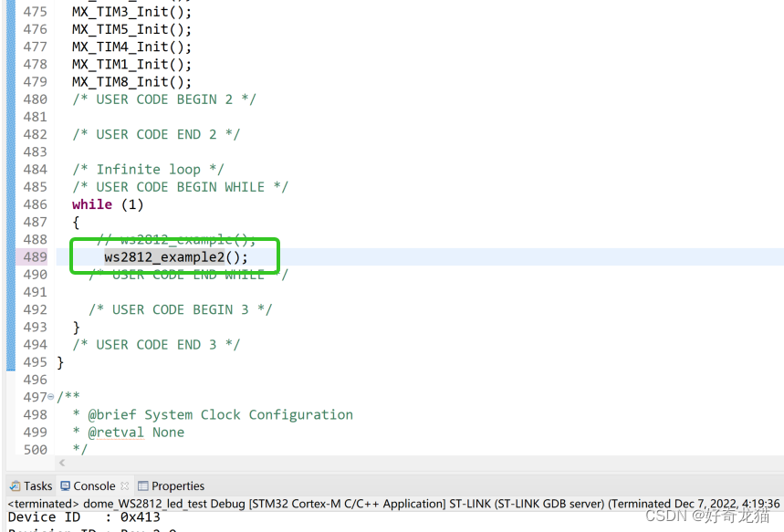
Task: Click MX_TIM1_Init(); on line 478
Action: [131, 65]
